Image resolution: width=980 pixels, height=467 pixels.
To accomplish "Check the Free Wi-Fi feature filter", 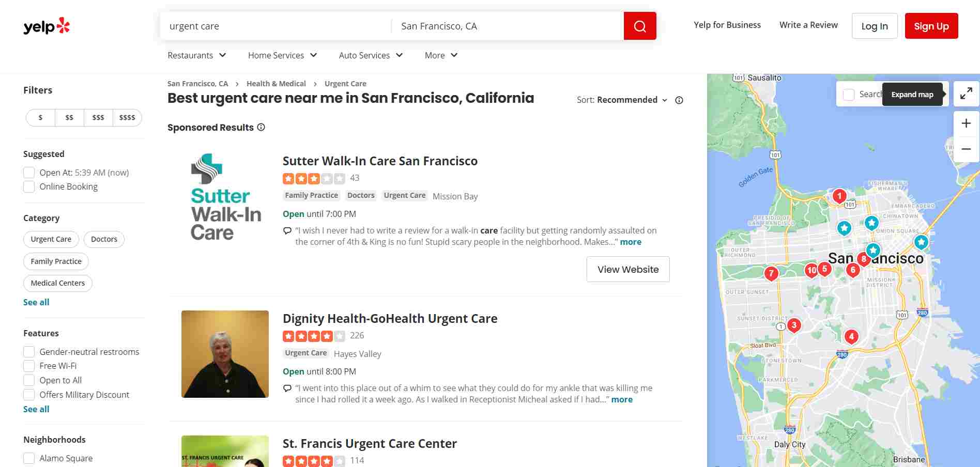I will point(29,366).
